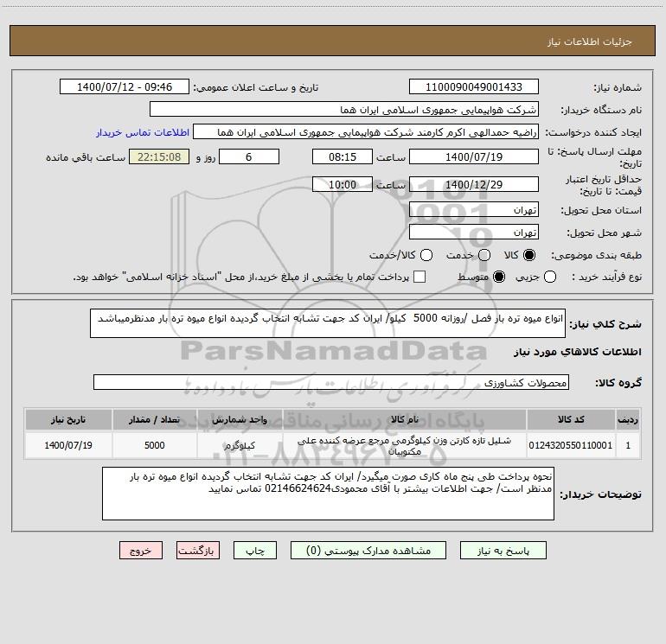Click the quantity cell 5000
The width and height of the screenshot is (666, 644).
(155, 445)
